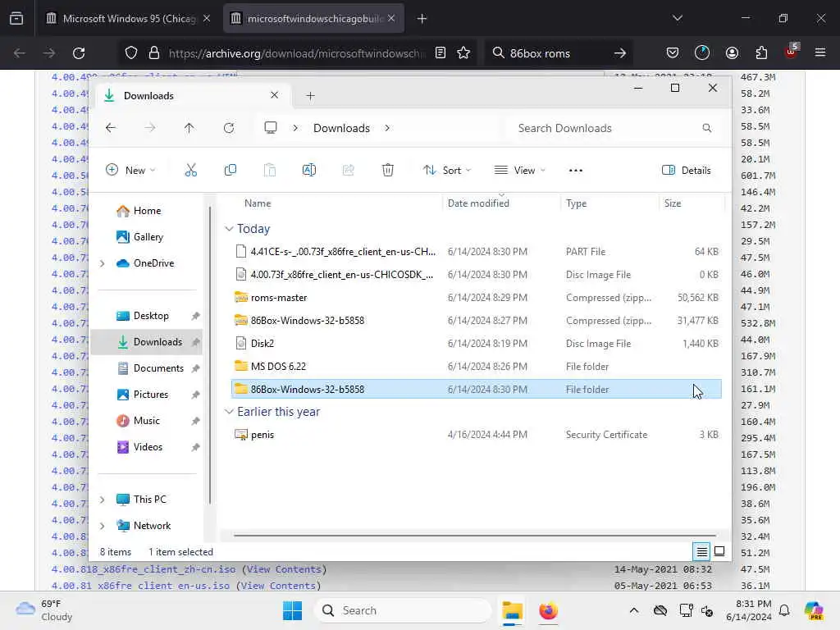Open Firefox hamburger application menu
The height and width of the screenshot is (630, 840).
[820, 52]
